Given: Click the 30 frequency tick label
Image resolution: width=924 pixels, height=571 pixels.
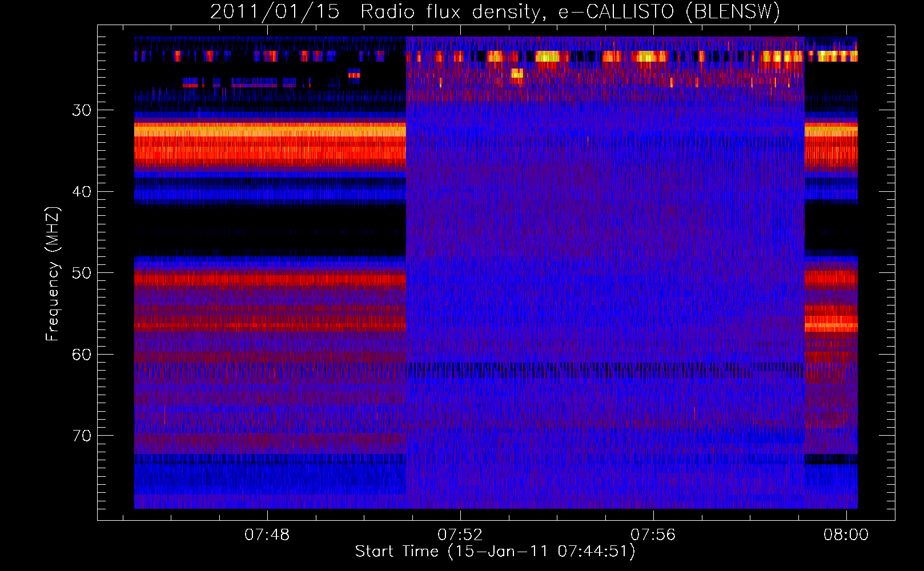Looking at the screenshot, I should 82,110.
